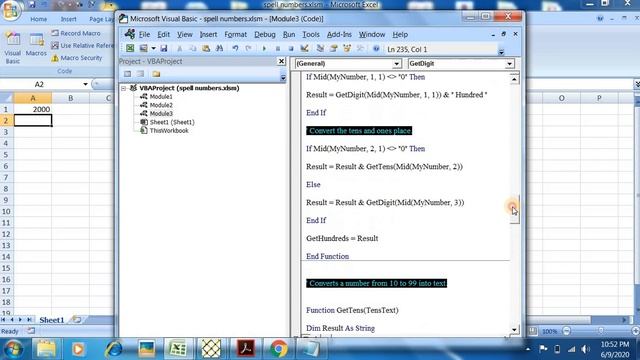Open the Run menu
This screenshot has width=640, height=360.
(289, 35)
